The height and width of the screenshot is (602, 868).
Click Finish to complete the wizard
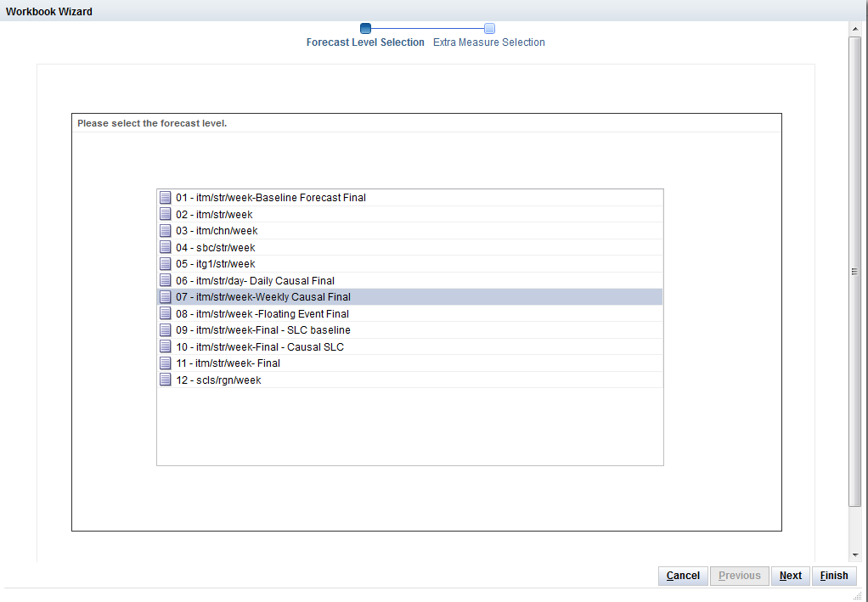(x=834, y=576)
